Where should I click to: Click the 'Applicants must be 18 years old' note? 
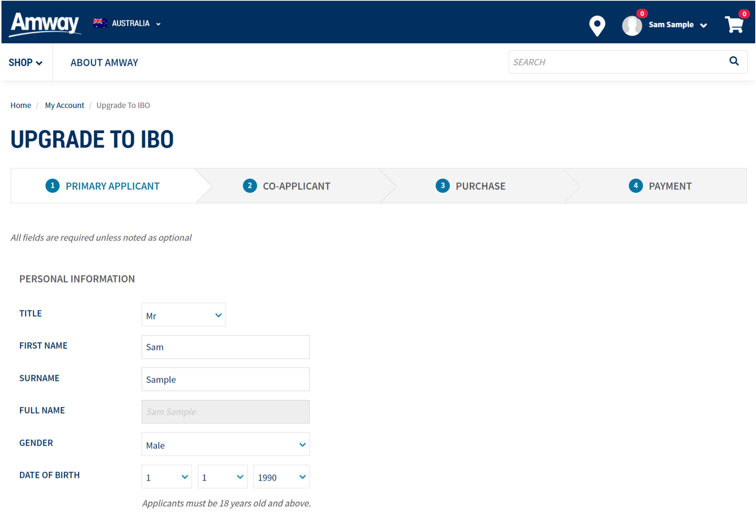click(x=227, y=504)
